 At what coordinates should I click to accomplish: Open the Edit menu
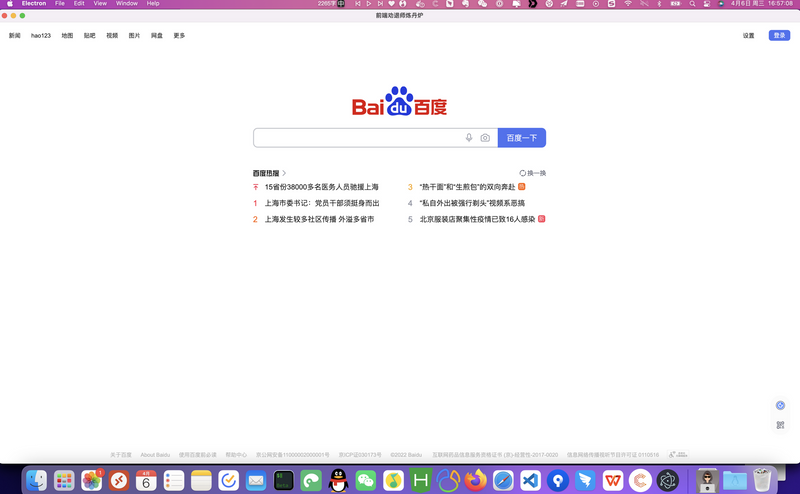pyautogui.click(x=79, y=4)
